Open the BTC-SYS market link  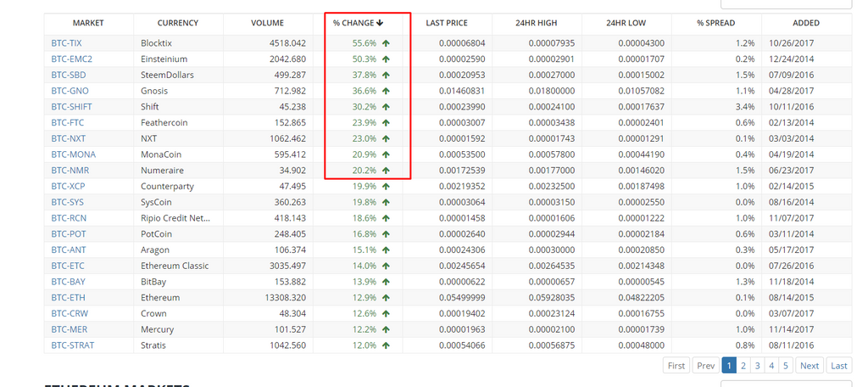click(x=68, y=202)
